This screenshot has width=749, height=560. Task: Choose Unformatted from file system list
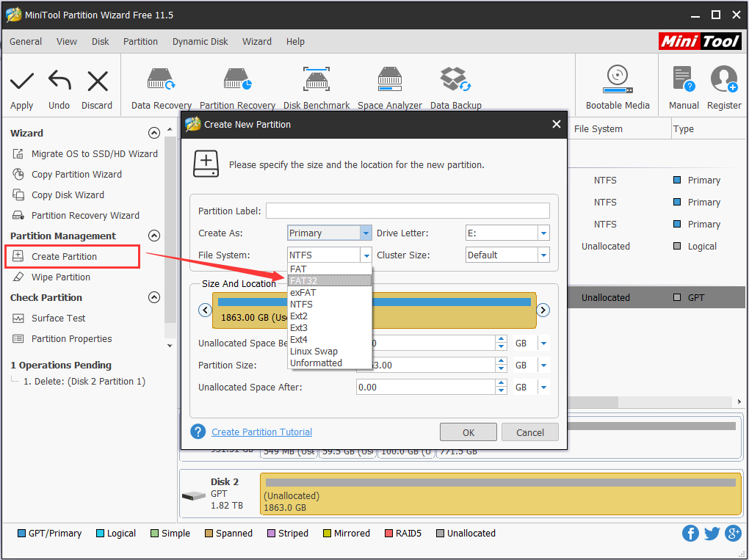[x=330, y=363]
